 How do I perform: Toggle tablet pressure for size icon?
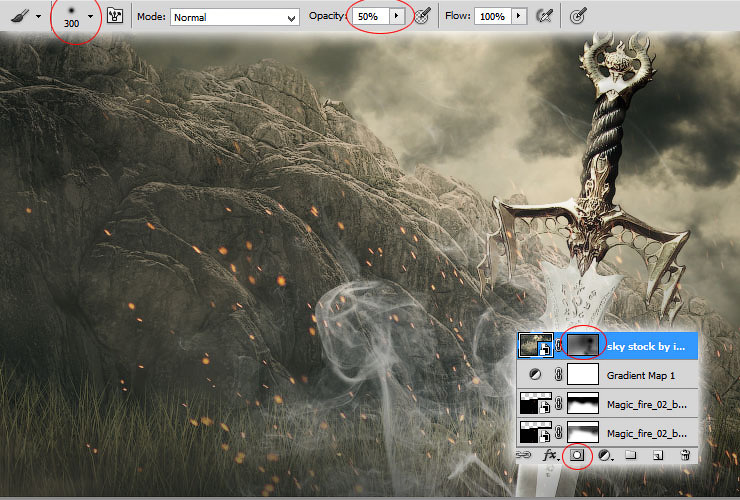pyautogui.click(x=578, y=17)
